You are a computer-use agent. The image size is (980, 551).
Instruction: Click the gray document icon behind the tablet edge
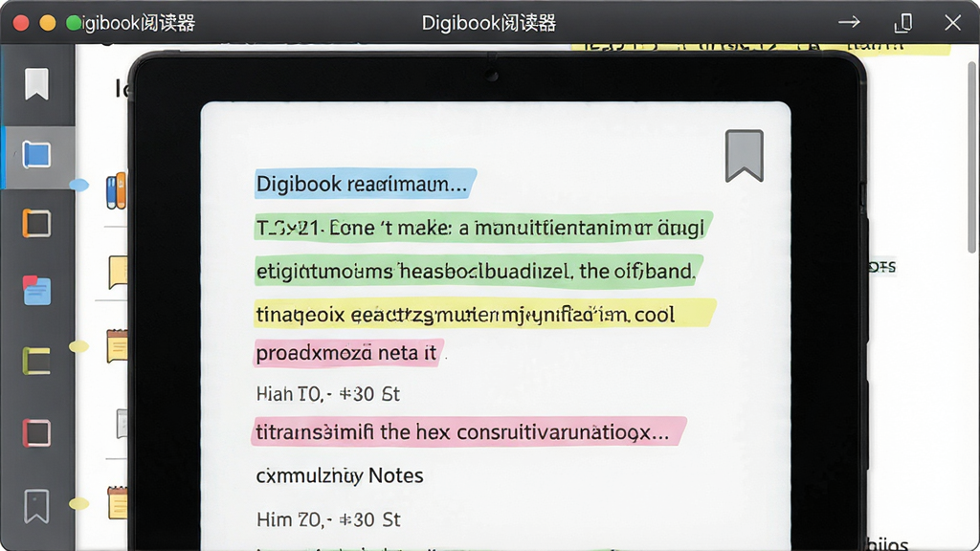[x=122, y=424]
